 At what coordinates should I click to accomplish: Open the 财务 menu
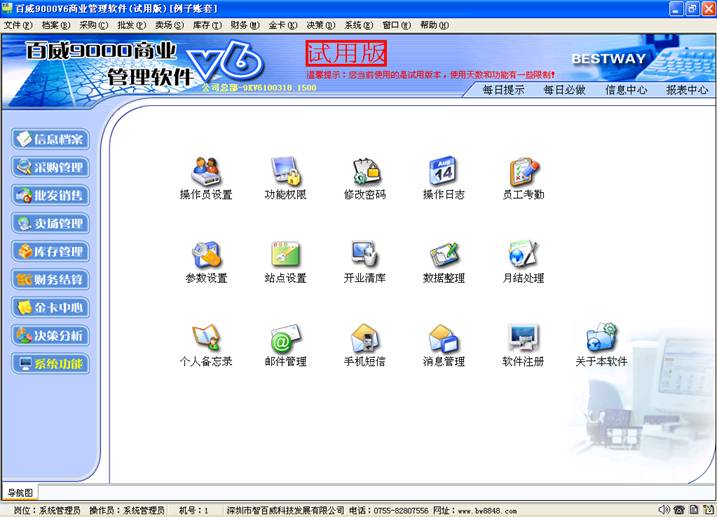click(x=245, y=25)
